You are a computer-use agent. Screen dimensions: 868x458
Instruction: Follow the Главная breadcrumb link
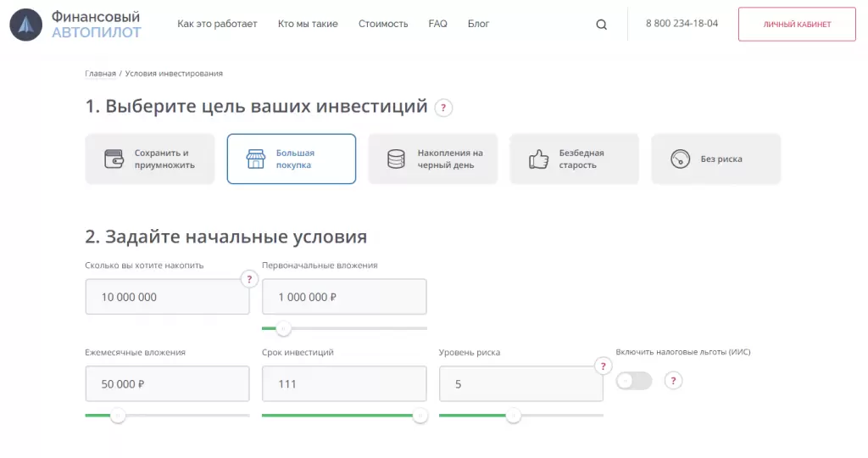[x=100, y=74]
